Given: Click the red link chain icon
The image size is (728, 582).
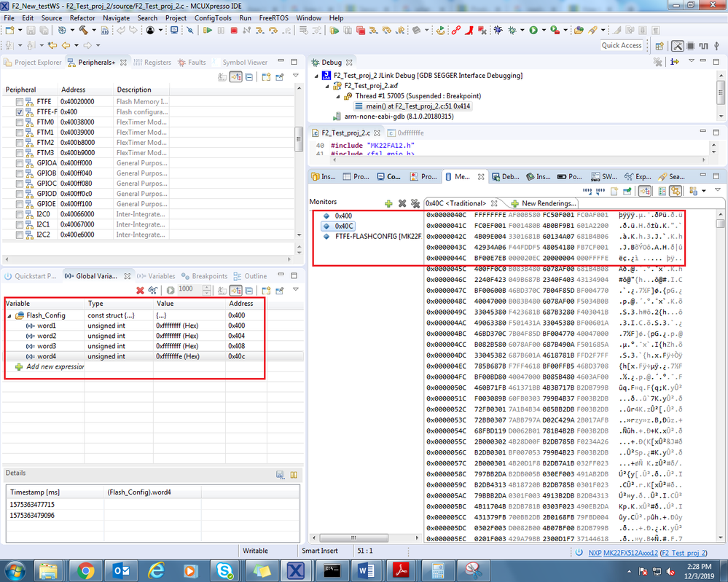Looking at the screenshot, I should 456,31.
